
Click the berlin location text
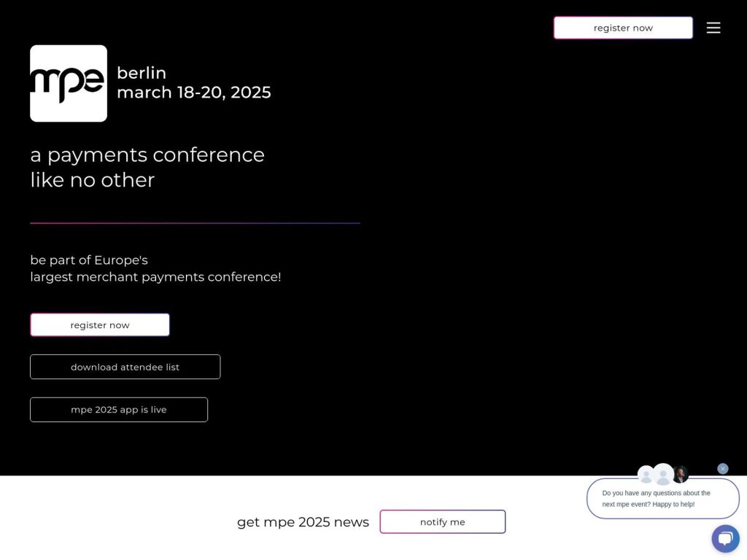142,73
